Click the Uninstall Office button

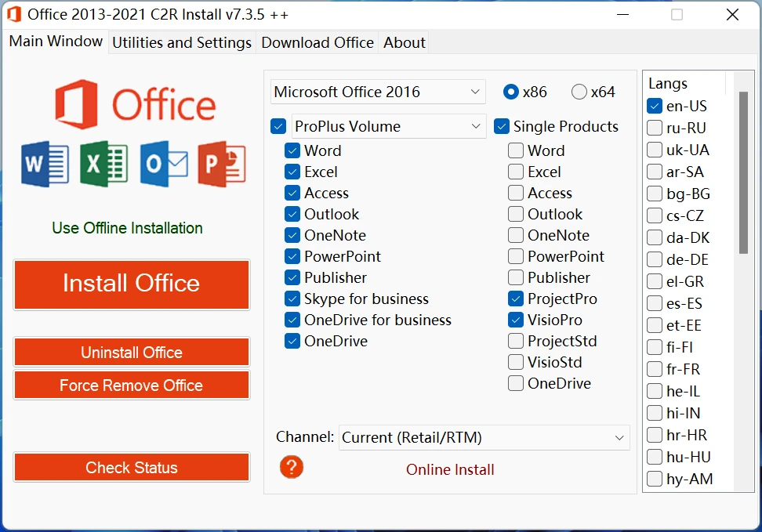click(131, 352)
